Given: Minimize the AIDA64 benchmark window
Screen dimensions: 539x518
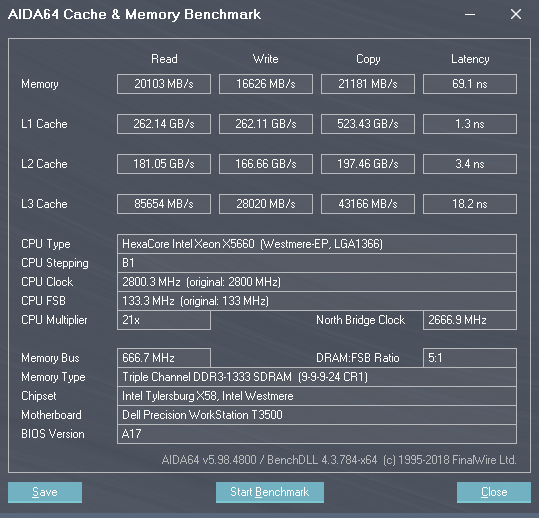Looking at the screenshot, I should pos(470,14).
